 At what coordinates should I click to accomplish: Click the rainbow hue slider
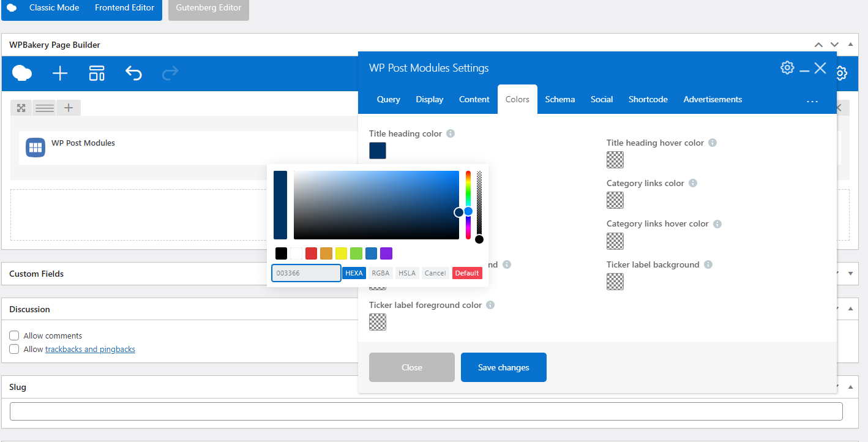(x=468, y=205)
